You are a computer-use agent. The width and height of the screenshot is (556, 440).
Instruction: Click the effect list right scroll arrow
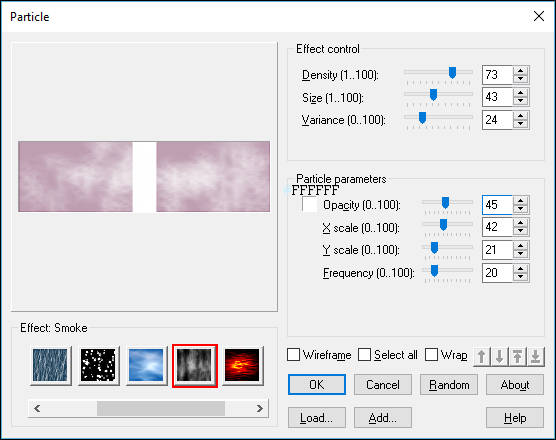click(260, 408)
